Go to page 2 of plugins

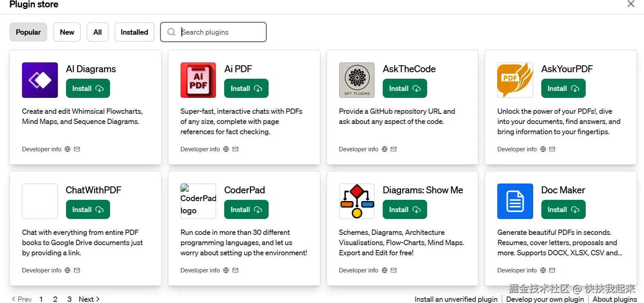pyautogui.click(x=55, y=299)
